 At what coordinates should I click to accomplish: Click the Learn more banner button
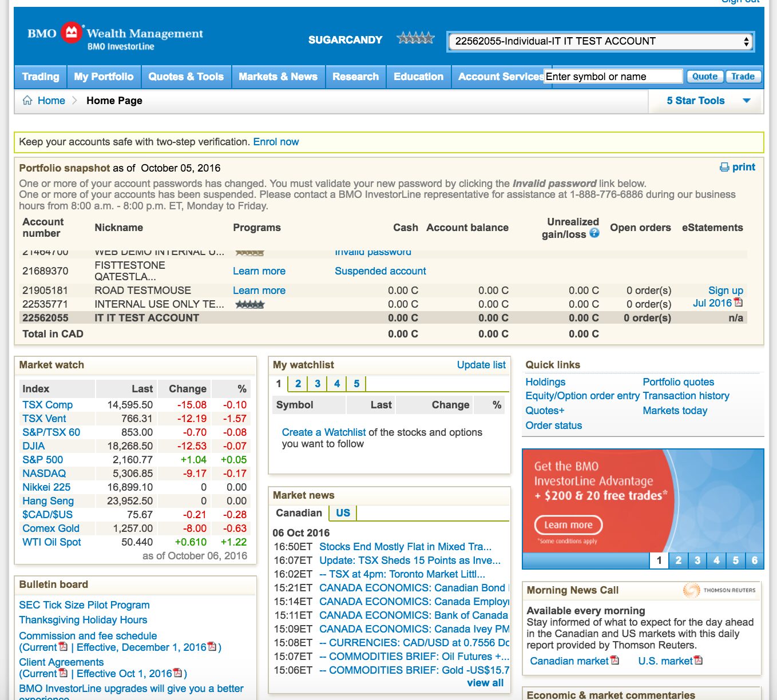click(568, 525)
